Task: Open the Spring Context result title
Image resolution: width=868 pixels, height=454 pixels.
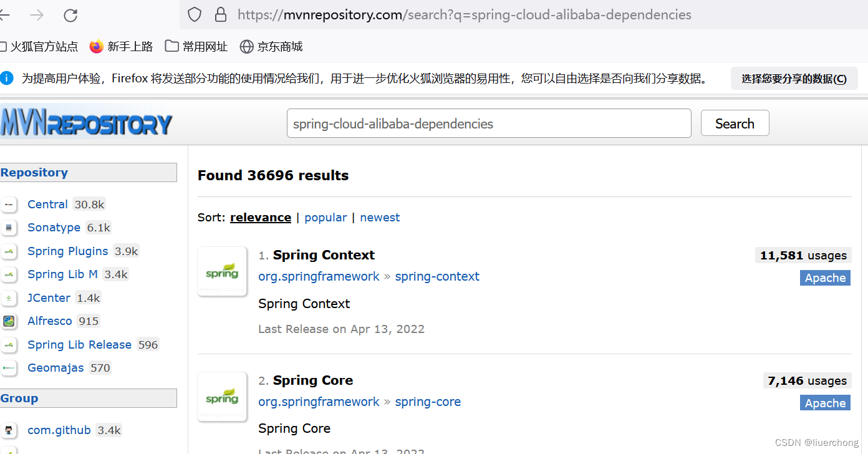Action: (x=324, y=255)
